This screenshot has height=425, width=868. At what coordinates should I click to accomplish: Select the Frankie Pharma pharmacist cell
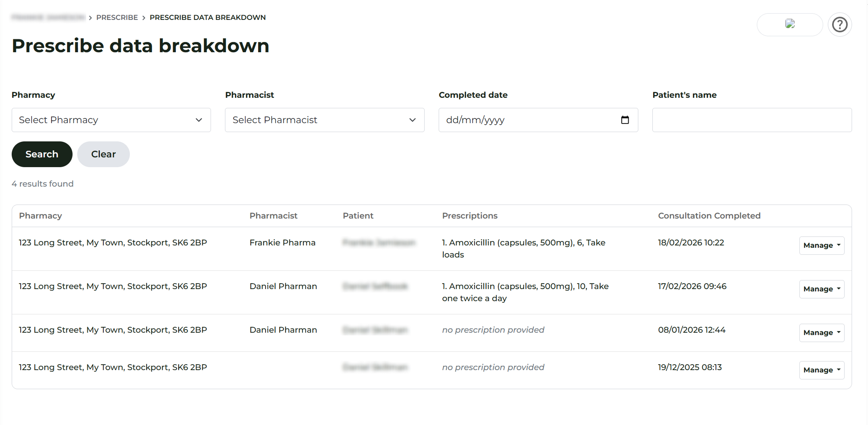point(282,243)
